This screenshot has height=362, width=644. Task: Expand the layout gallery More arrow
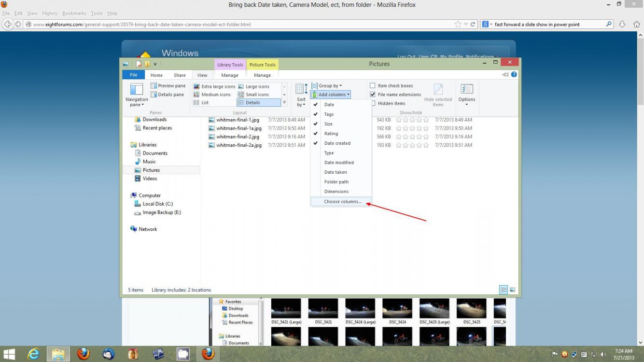tap(284, 103)
